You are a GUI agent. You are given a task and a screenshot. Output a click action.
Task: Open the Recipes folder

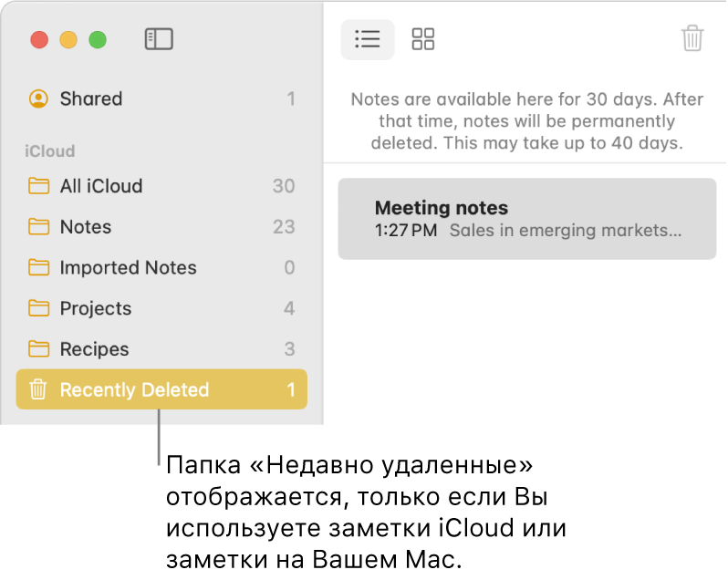161,349
